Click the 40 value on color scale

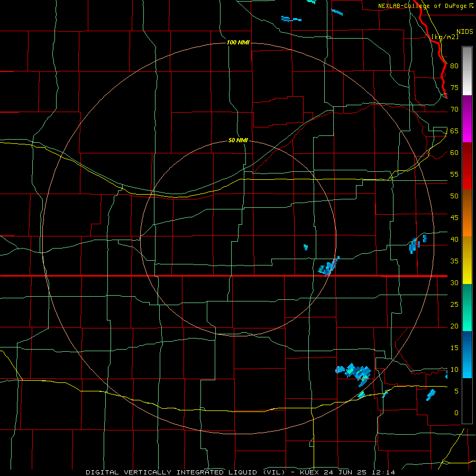(454, 239)
